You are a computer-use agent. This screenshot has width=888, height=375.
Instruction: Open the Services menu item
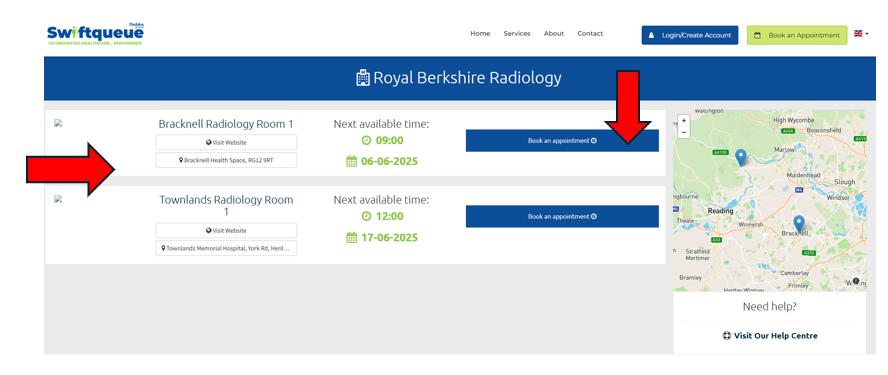[x=516, y=33]
